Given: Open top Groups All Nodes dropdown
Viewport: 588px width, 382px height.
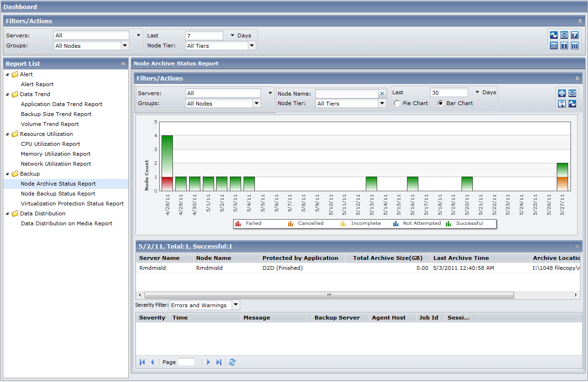Looking at the screenshot, I should coord(125,46).
